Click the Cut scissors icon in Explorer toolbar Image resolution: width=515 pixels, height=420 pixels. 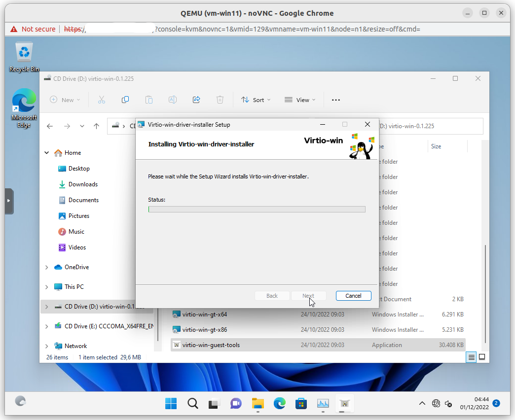coord(102,100)
